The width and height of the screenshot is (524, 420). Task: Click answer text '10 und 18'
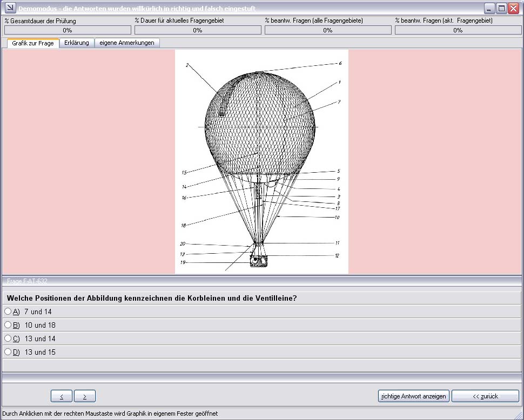click(x=40, y=325)
